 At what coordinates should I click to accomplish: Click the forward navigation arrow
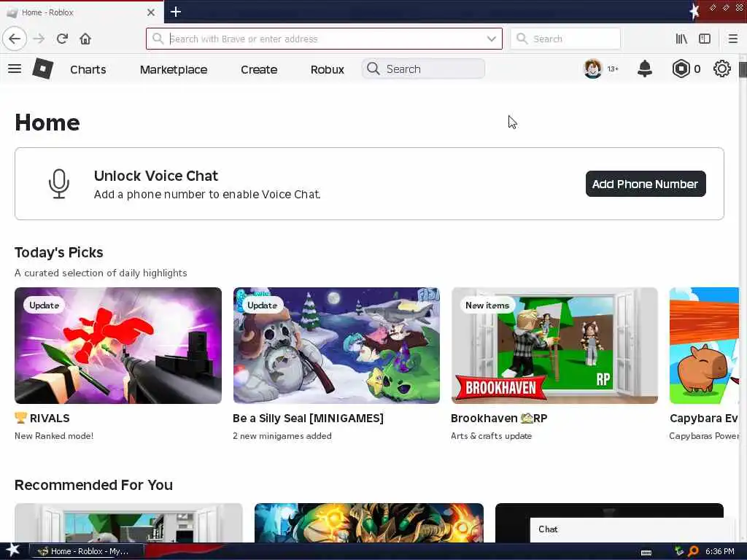[x=39, y=39]
